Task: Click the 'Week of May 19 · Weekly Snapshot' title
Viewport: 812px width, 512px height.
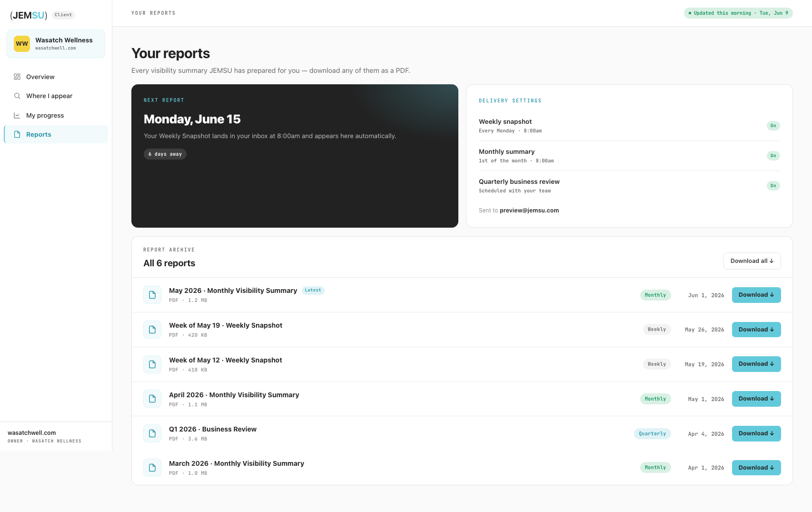Action: click(x=226, y=325)
